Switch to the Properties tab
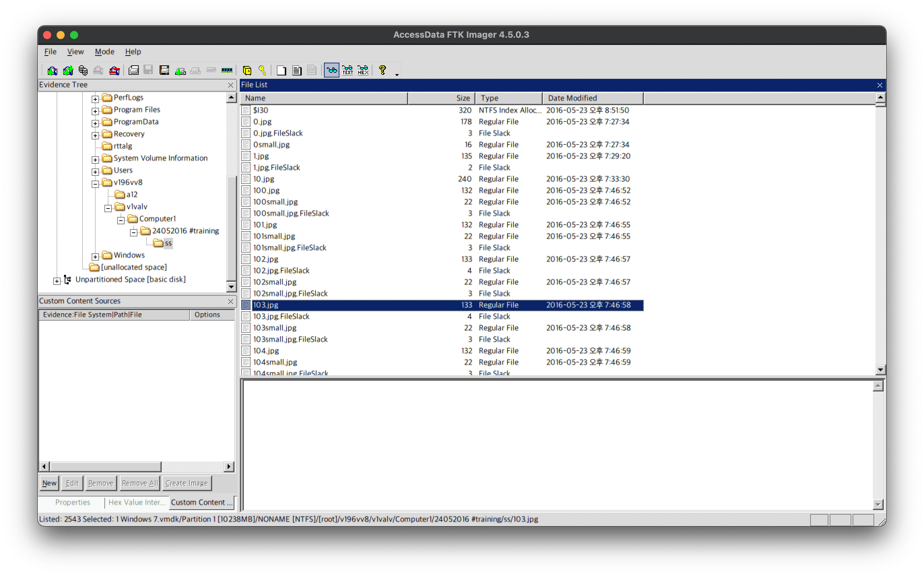Viewport: 924px width, 576px height. pos(72,502)
